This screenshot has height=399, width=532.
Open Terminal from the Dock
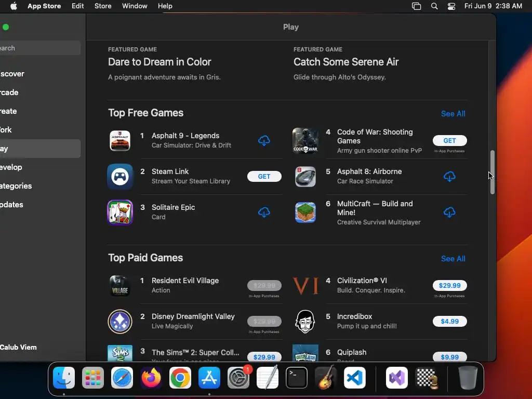[297, 378]
